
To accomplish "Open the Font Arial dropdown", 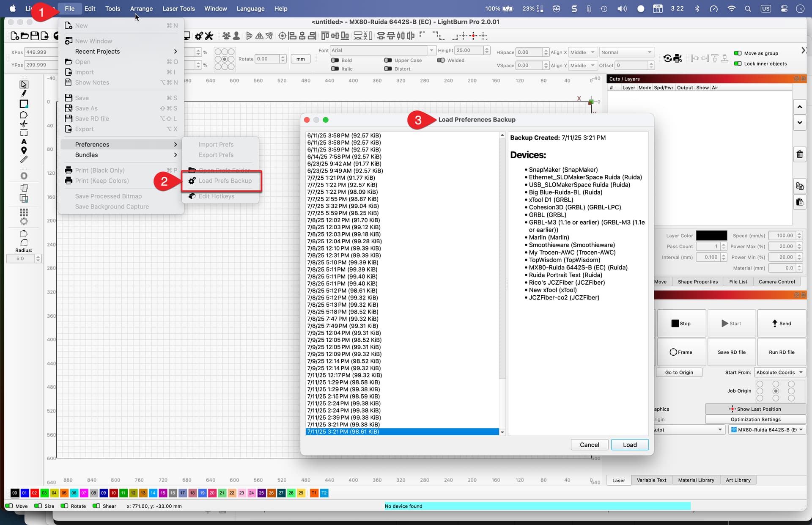I will coord(382,50).
